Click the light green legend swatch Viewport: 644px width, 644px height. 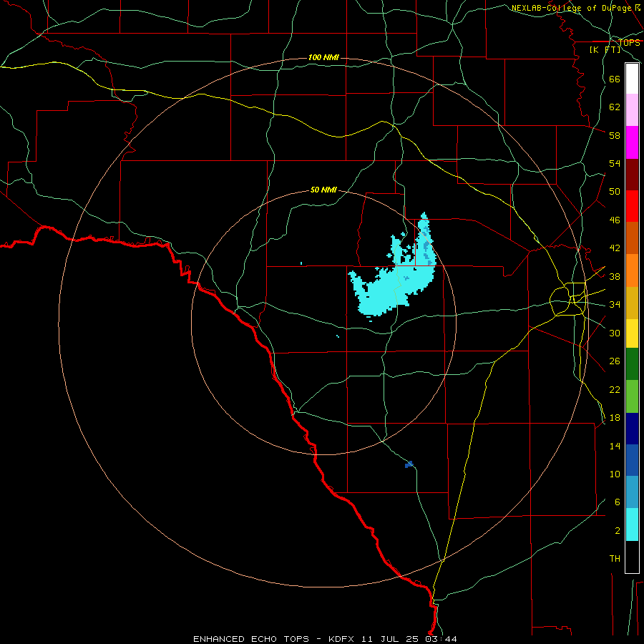(x=632, y=396)
